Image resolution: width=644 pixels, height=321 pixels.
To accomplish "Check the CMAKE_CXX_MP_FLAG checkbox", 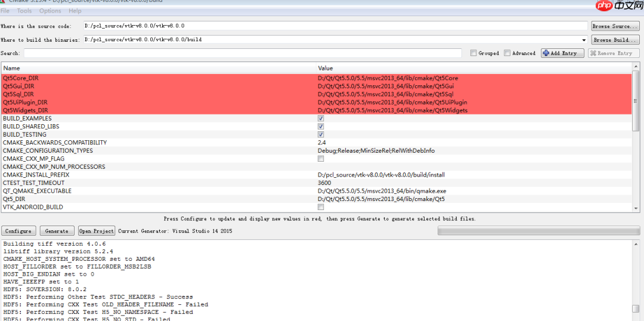I will coord(321,159).
